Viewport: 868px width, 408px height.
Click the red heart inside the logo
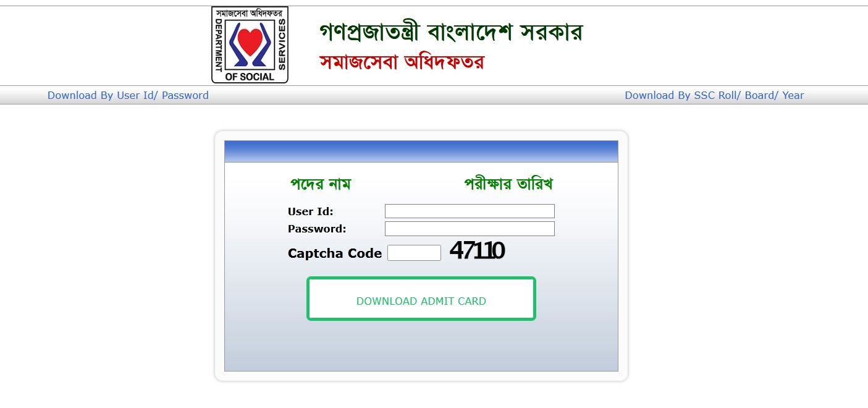[250, 41]
